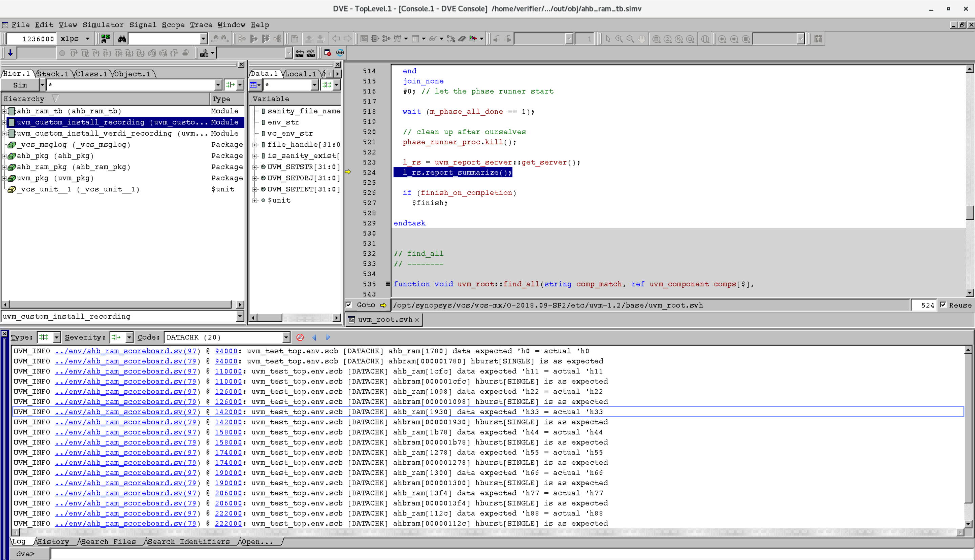Image resolution: width=975 pixels, height=560 pixels.
Task: Switch to the Class.1 tab
Action: pos(91,74)
